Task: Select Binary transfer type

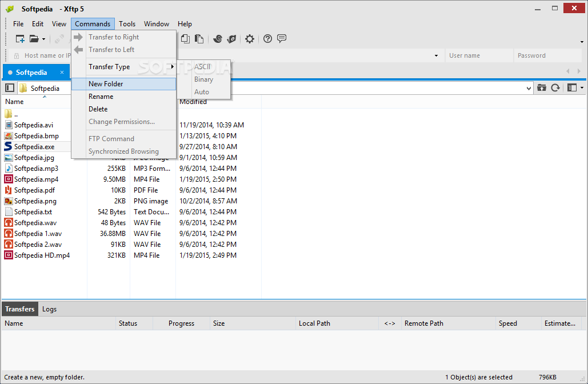Action: (x=203, y=79)
